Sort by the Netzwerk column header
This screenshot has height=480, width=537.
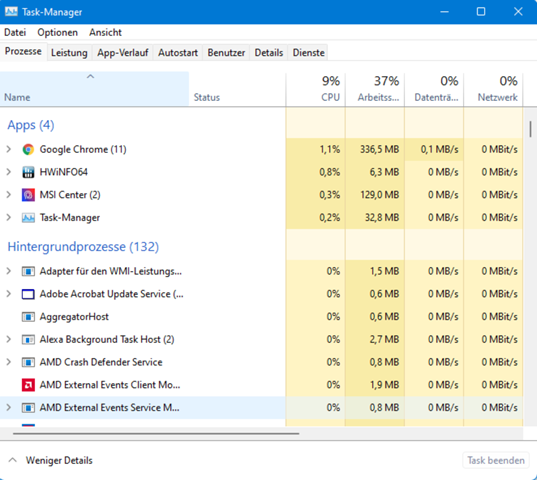[x=493, y=89]
